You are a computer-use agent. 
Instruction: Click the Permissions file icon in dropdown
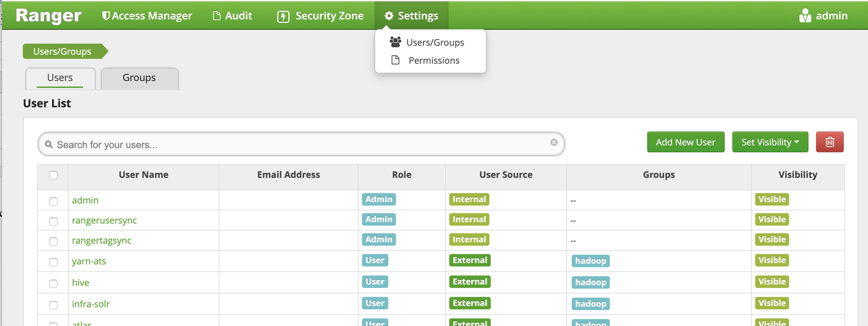395,60
